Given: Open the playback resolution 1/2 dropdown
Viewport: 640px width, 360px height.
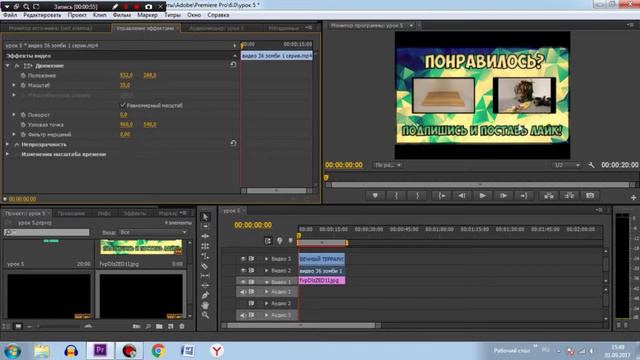Looking at the screenshot, I should (567, 165).
